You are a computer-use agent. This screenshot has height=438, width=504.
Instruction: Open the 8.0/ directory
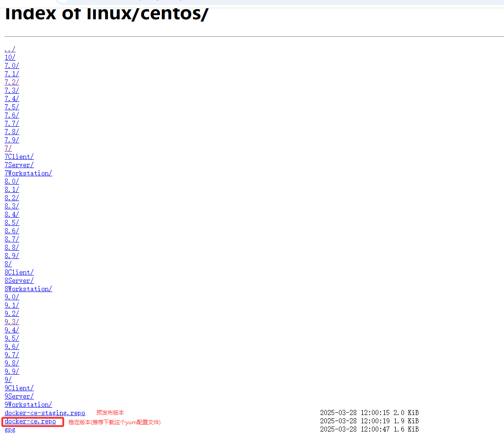pos(12,181)
